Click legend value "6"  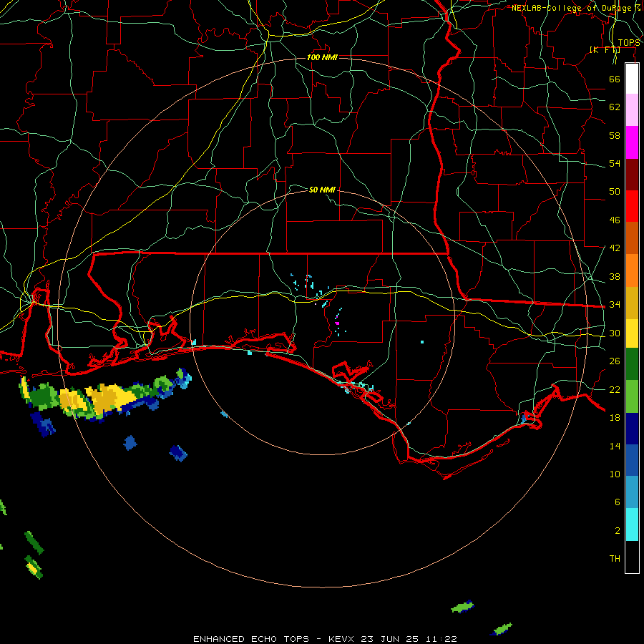point(617,502)
